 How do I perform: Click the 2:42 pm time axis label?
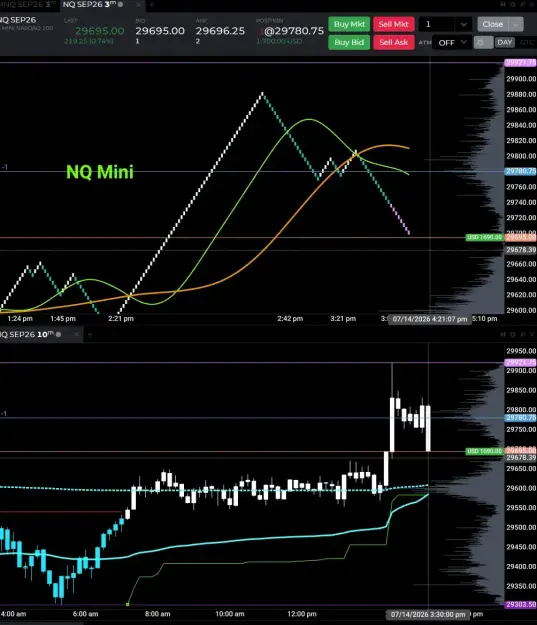(x=290, y=319)
